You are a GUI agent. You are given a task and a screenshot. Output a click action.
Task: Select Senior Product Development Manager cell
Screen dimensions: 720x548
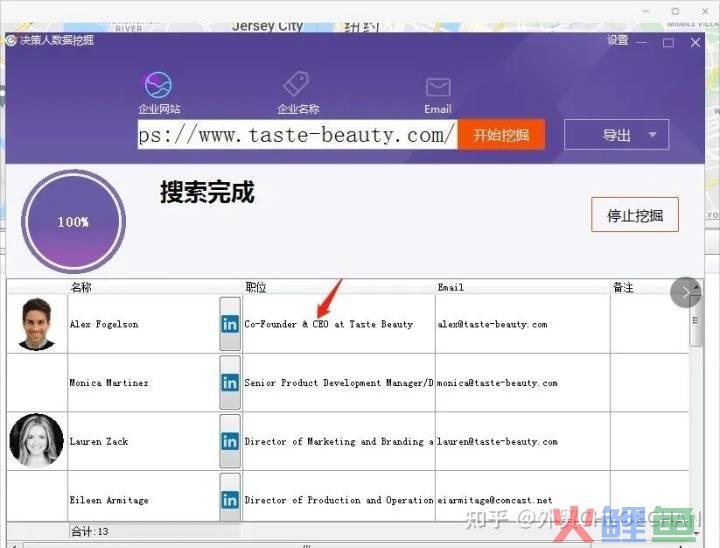pyautogui.click(x=339, y=382)
